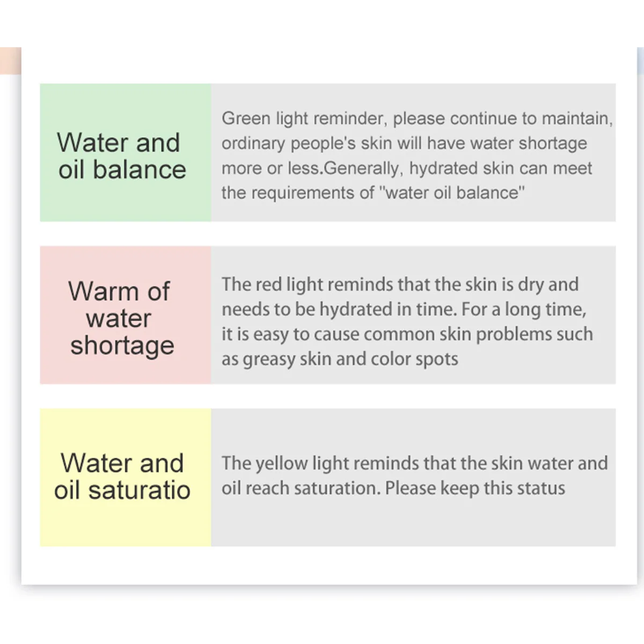Click the "common skin problems such" line
The image size is (644, 644).
pyautogui.click(x=407, y=334)
